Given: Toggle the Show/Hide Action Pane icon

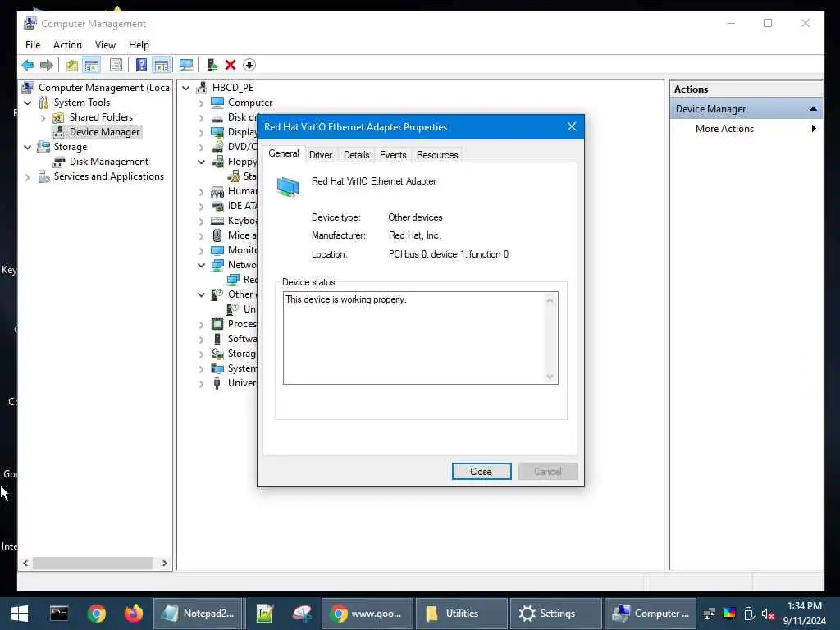Looking at the screenshot, I should point(161,65).
